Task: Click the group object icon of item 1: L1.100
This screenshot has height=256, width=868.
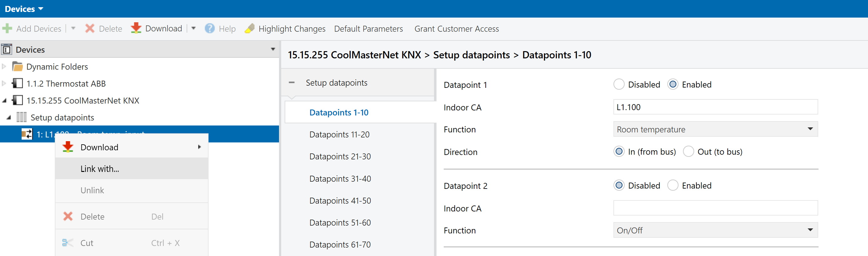Action: pyautogui.click(x=27, y=134)
